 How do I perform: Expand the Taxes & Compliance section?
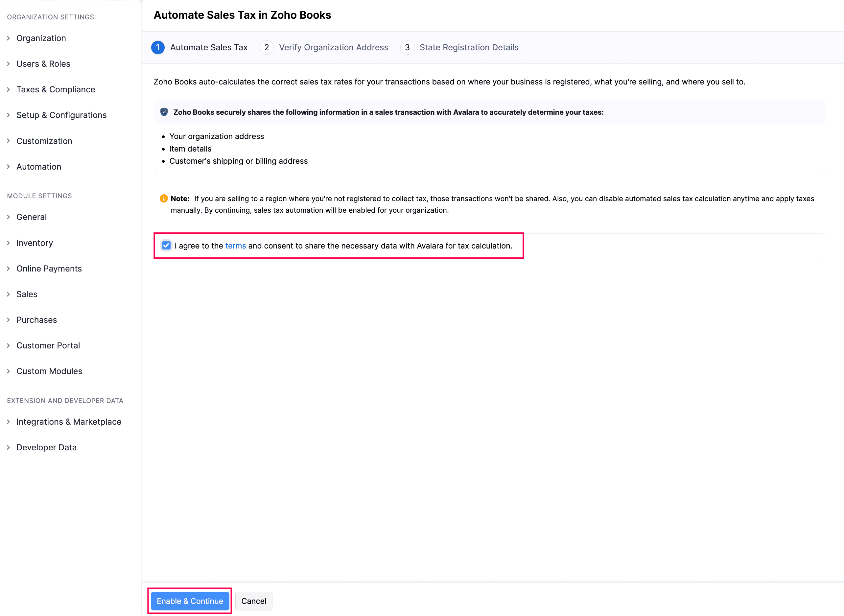55,89
